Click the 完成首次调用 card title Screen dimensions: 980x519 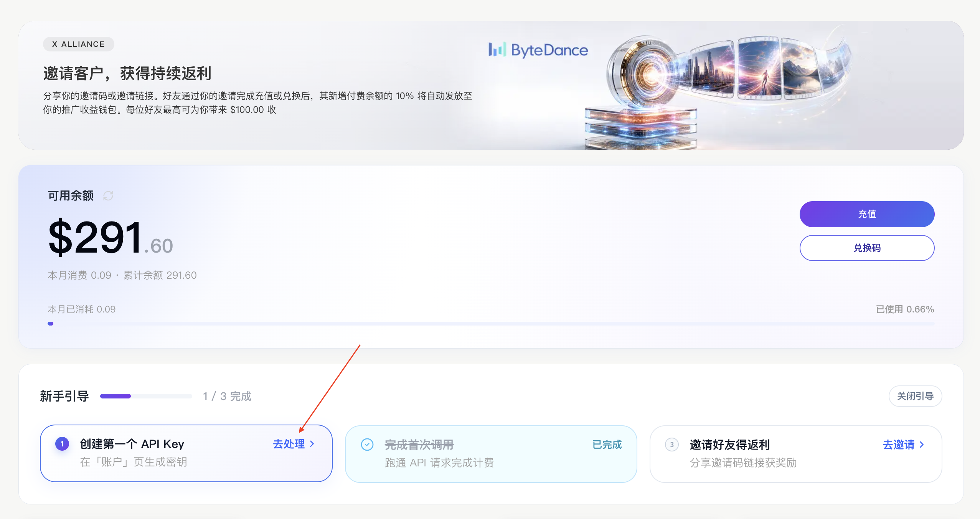pyautogui.click(x=419, y=445)
